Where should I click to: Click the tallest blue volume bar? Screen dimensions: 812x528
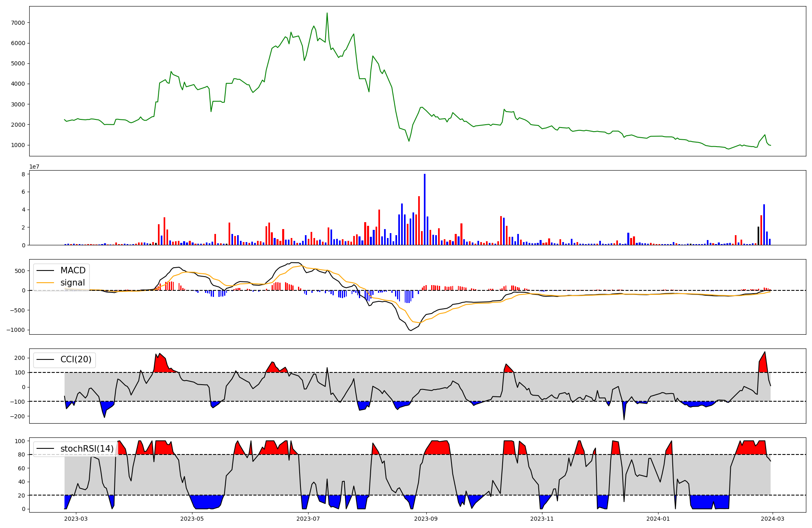(425, 209)
